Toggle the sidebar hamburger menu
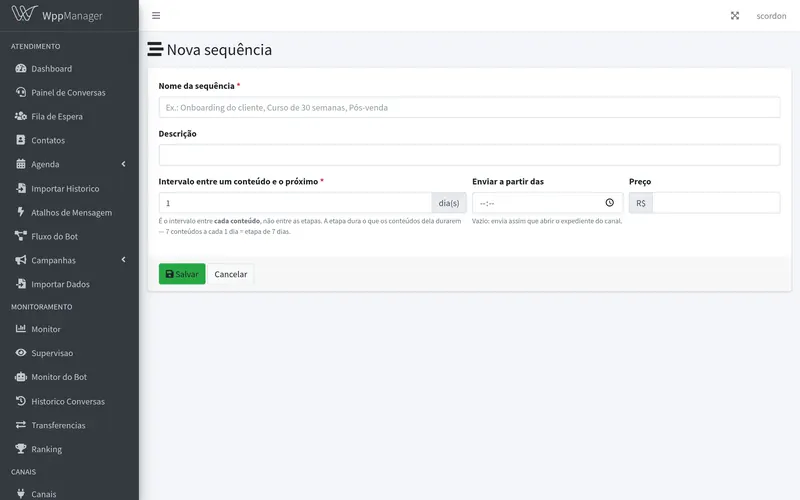This screenshot has height=500, width=800. coord(156,16)
